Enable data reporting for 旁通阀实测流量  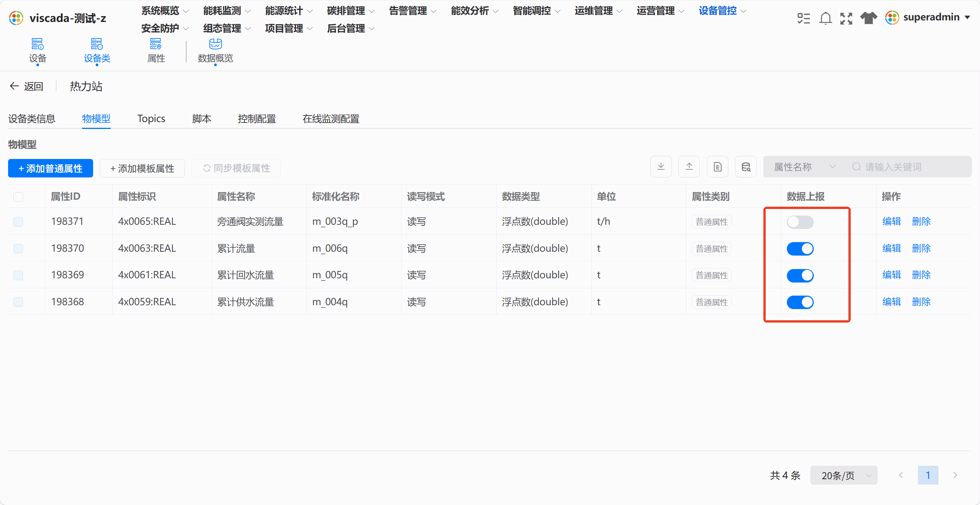(x=800, y=222)
